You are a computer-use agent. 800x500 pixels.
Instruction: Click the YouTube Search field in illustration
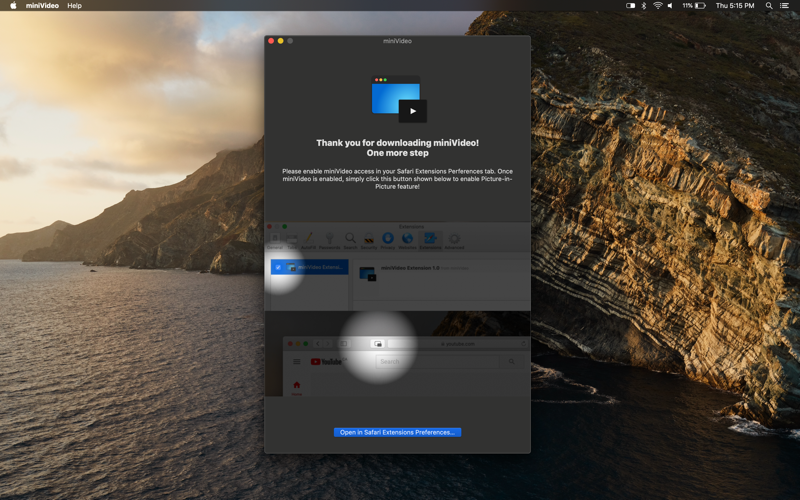click(438, 362)
